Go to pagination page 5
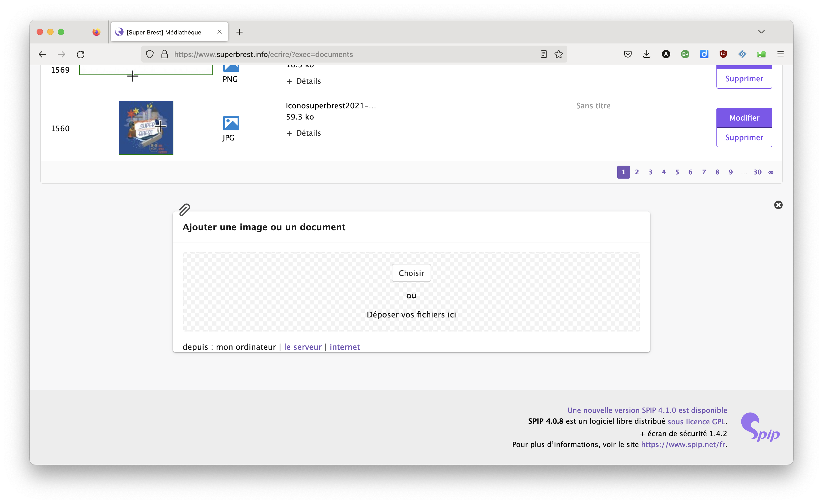The width and height of the screenshot is (823, 504). (x=677, y=172)
